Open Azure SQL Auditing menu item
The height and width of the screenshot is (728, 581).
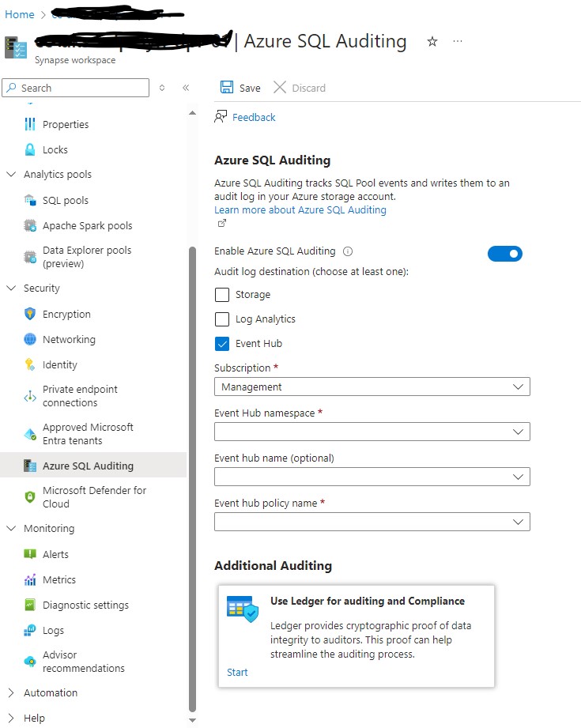(x=93, y=466)
